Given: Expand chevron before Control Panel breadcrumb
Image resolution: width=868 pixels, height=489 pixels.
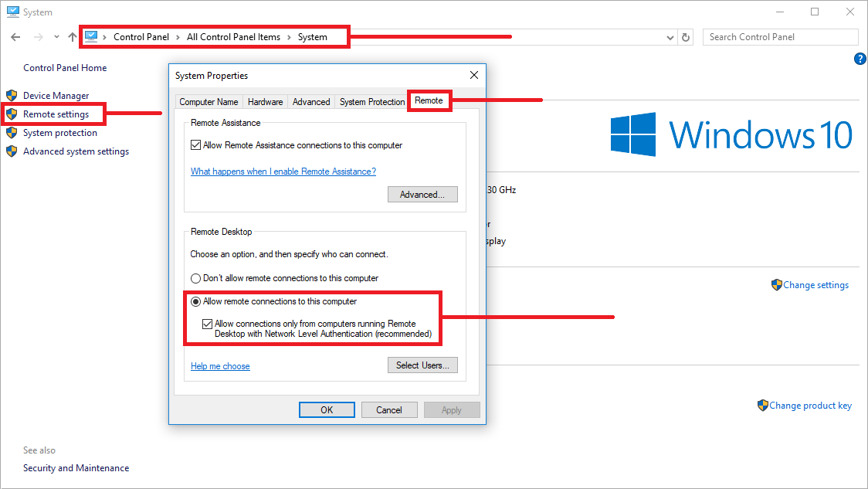Looking at the screenshot, I should click(x=104, y=37).
